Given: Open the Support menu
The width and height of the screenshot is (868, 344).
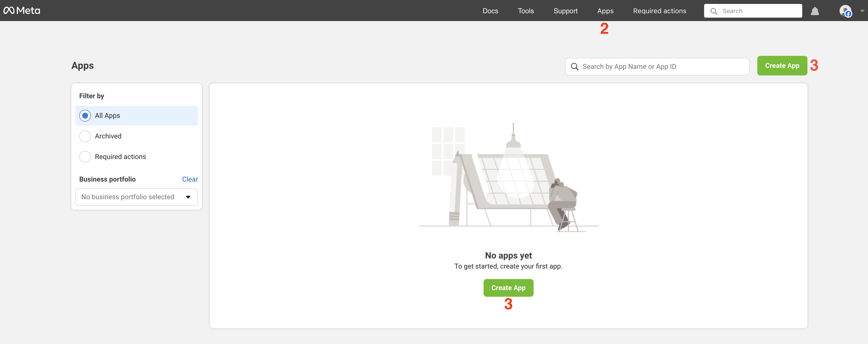Looking at the screenshot, I should pos(566,11).
